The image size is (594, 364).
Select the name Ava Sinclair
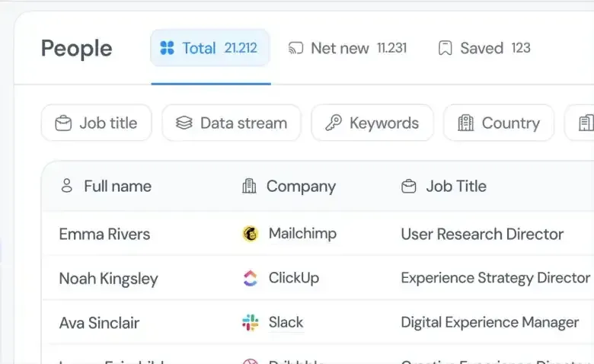click(99, 323)
